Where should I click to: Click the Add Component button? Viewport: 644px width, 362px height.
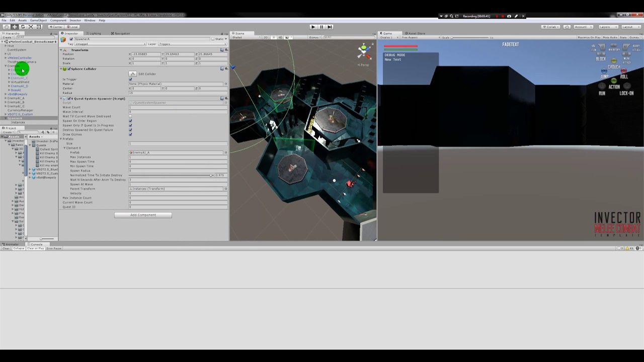(143, 215)
